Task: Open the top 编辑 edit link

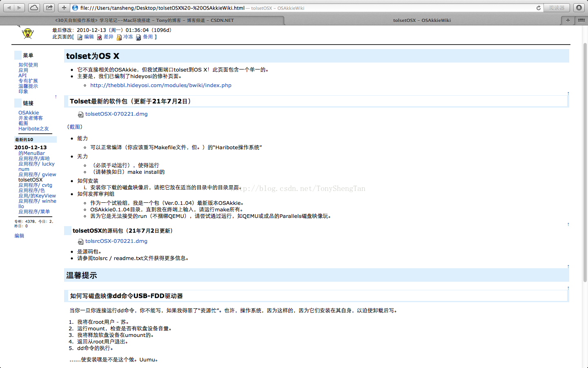Action: click(x=89, y=37)
